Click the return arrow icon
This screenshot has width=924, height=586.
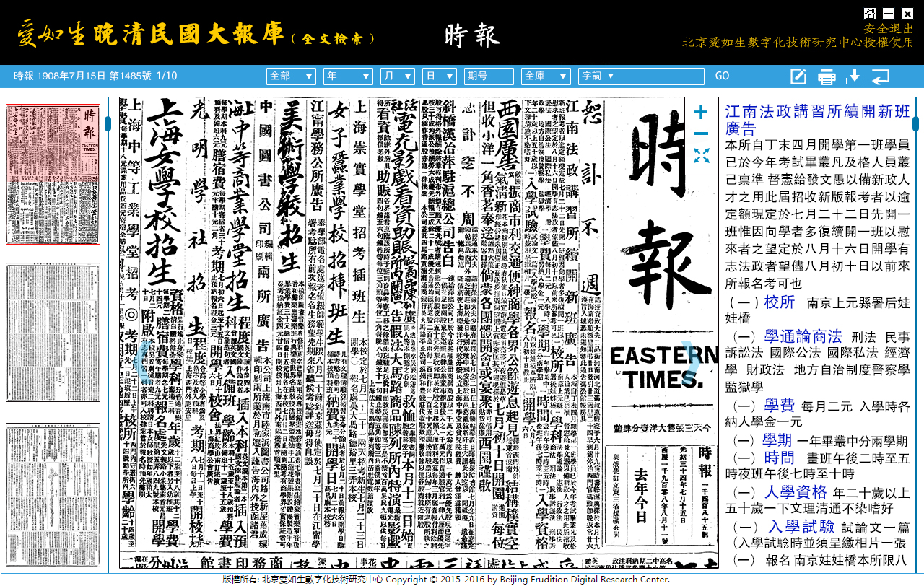click(880, 75)
